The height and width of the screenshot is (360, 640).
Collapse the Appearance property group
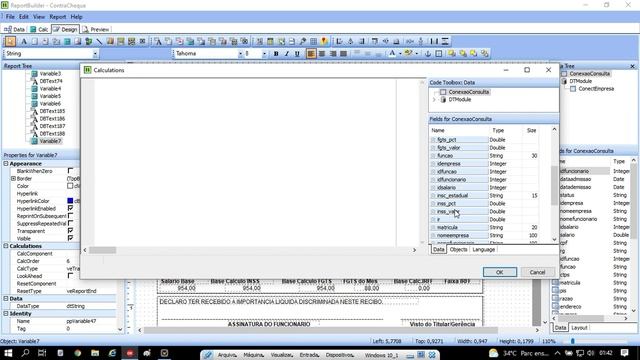tap(6, 164)
